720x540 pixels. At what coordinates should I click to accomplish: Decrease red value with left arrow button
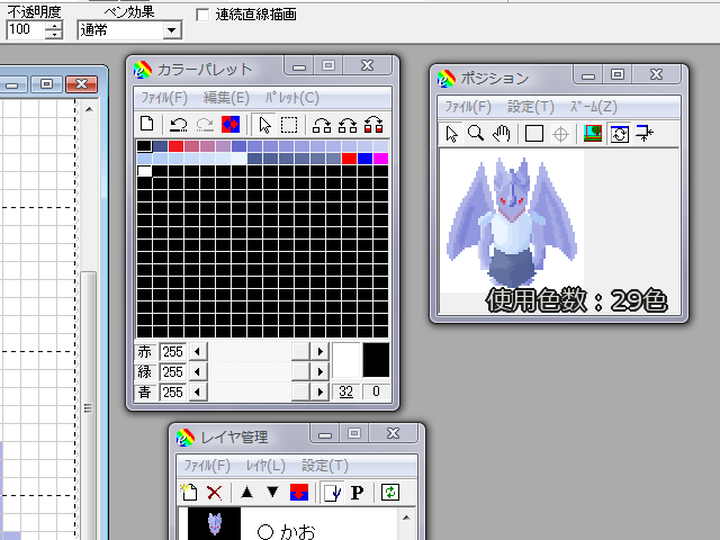tap(198, 352)
